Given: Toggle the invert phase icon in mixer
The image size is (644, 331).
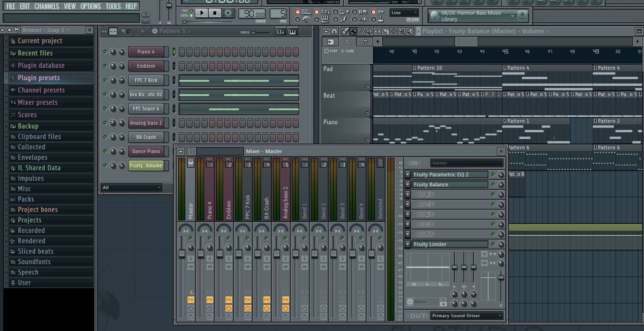Looking at the screenshot, I should tap(484, 254).
